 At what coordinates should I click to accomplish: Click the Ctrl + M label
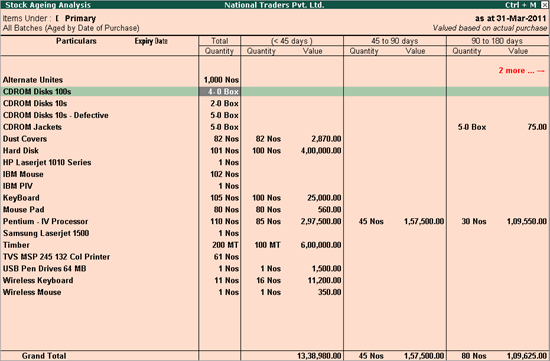pyautogui.click(x=521, y=5)
